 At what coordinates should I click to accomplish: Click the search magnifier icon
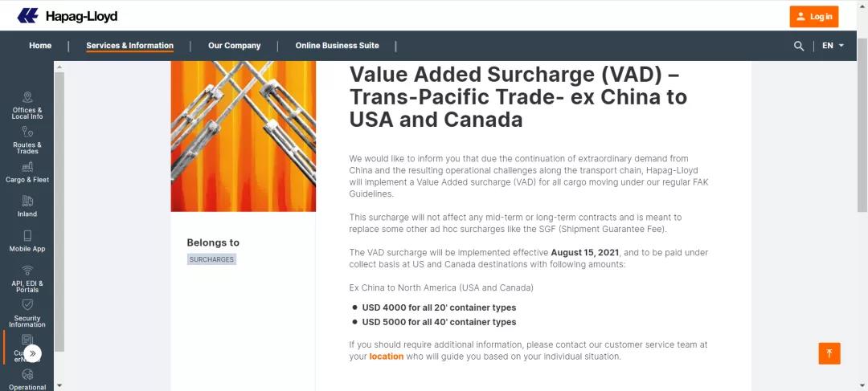click(x=799, y=46)
